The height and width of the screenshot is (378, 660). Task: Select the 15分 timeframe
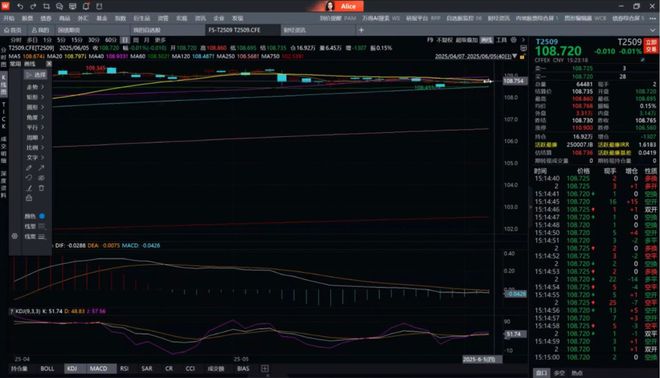pos(77,40)
